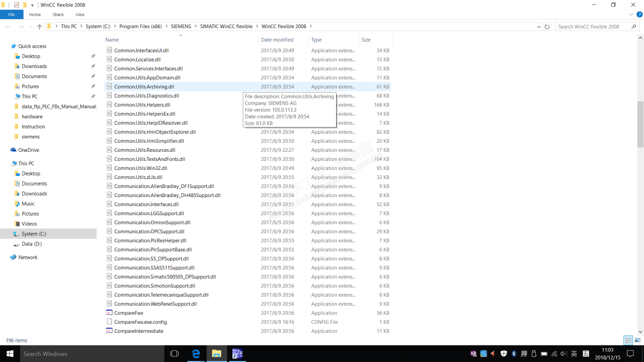Viewport: 644px width, 362px height.
Task: Select 'Program Files (x86)' breadcrumb
Action: (x=141, y=27)
